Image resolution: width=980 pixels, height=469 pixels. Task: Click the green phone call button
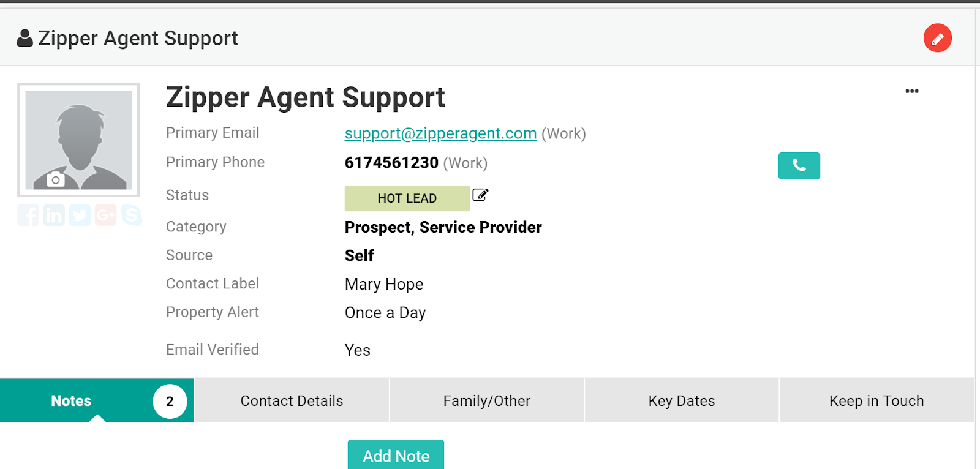pos(799,166)
